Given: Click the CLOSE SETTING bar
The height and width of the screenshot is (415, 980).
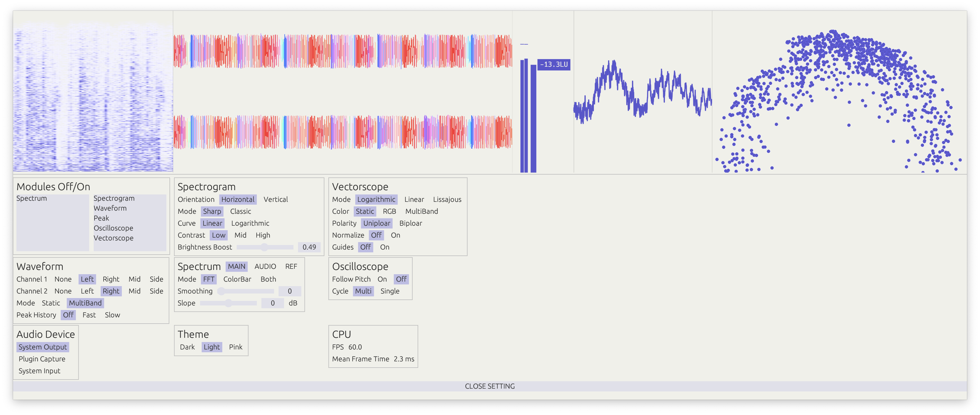Looking at the screenshot, I should tap(490, 386).
